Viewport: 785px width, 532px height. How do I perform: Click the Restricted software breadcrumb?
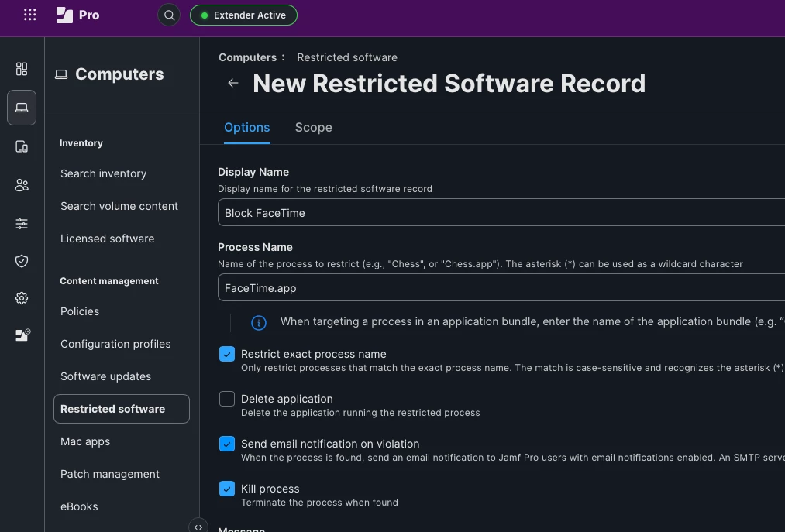(347, 57)
